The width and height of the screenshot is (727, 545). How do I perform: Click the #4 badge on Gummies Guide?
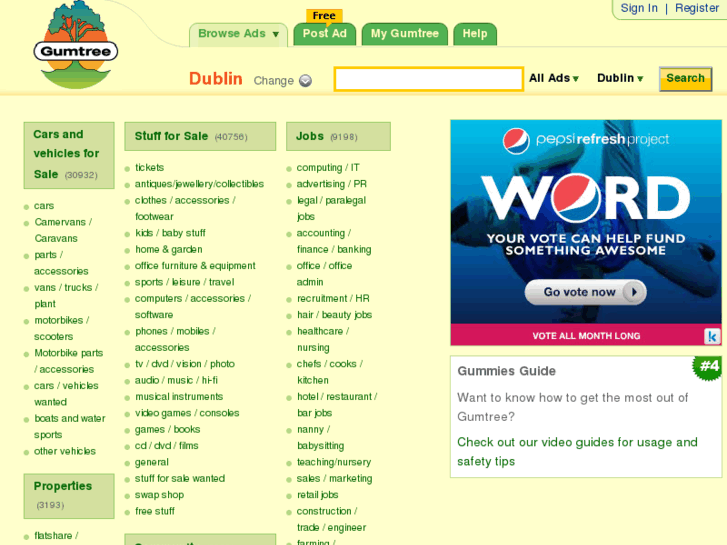click(708, 367)
